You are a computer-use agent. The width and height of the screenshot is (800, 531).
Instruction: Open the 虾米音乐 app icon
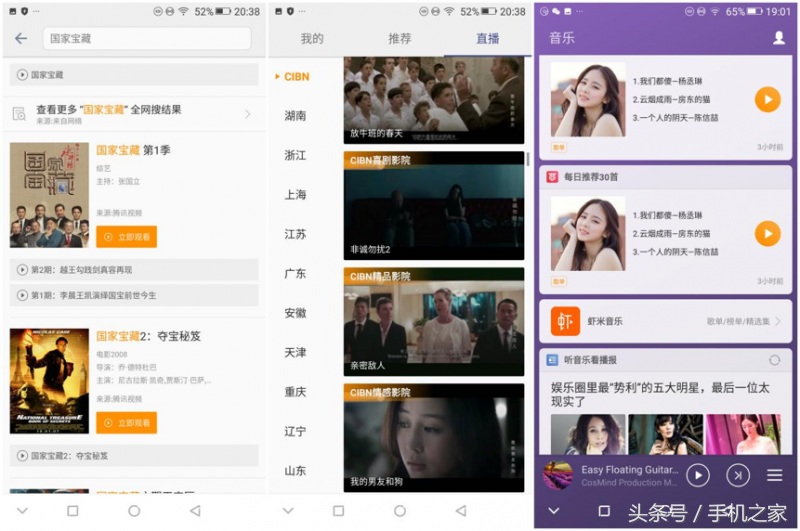pyautogui.click(x=565, y=321)
